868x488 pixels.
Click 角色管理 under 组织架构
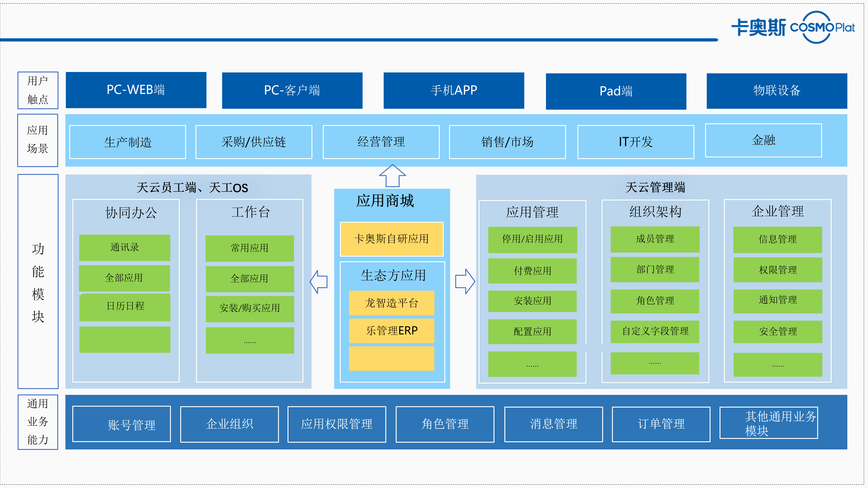click(x=655, y=301)
